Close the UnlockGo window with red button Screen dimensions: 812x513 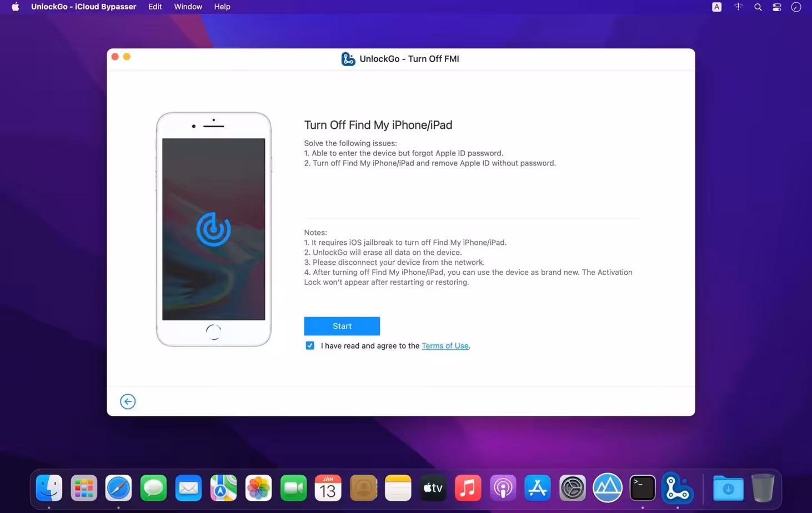pyautogui.click(x=115, y=57)
